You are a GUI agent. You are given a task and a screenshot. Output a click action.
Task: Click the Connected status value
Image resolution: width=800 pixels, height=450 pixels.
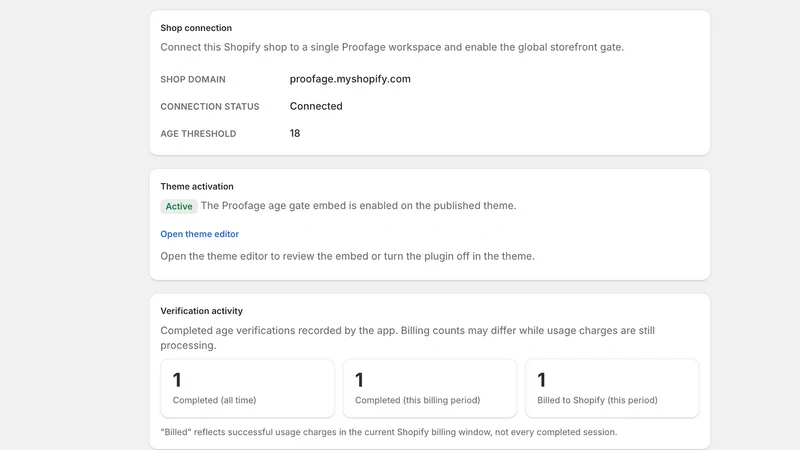[316, 106]
